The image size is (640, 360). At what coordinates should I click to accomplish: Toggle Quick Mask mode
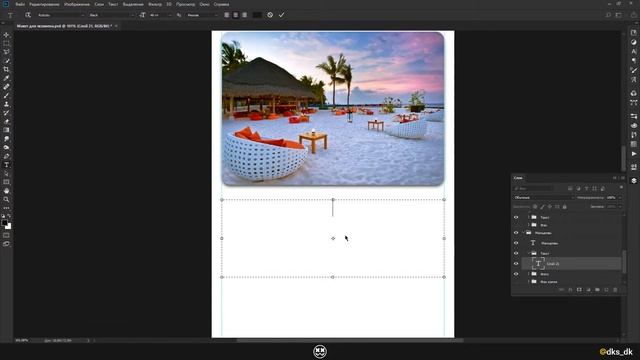click(6, 236)
